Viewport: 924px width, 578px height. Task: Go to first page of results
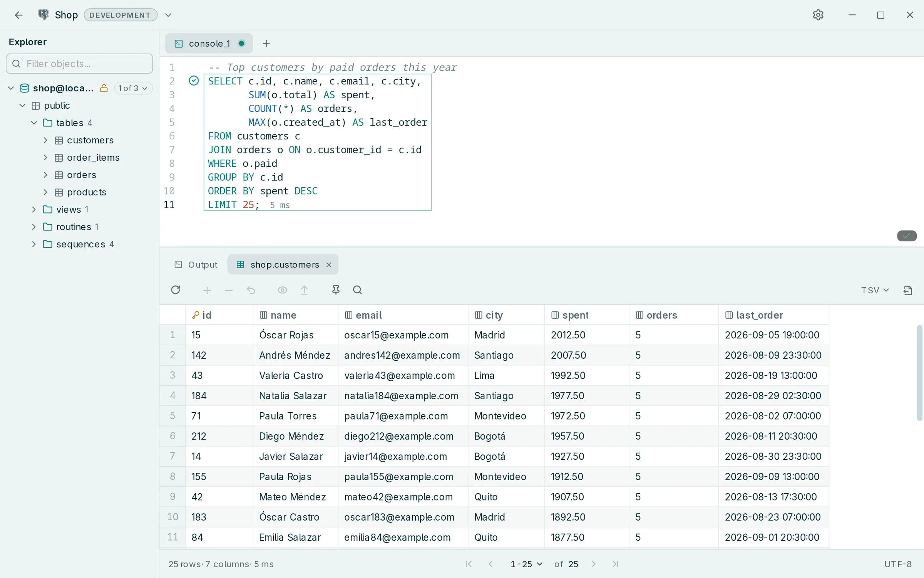469,564
